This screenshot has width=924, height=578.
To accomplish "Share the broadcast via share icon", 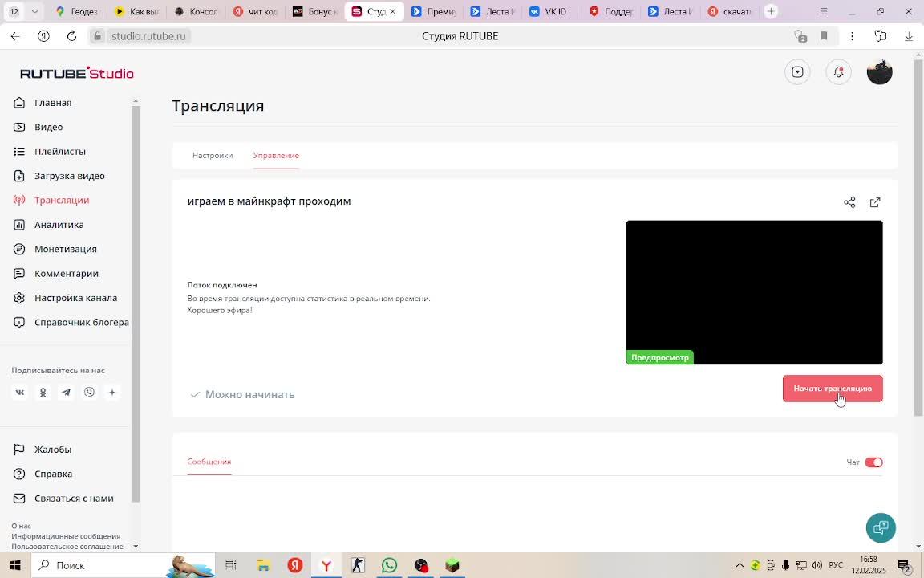I will pos(849,202).
